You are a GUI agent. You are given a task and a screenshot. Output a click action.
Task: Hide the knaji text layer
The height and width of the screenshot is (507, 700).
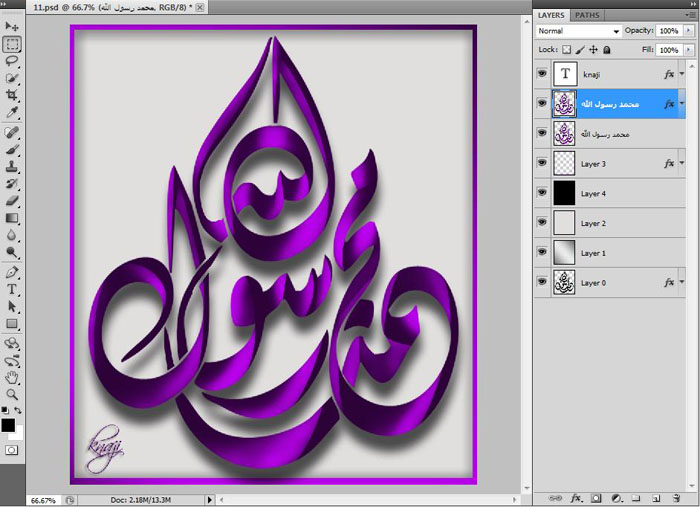click(x=542, y=73)
